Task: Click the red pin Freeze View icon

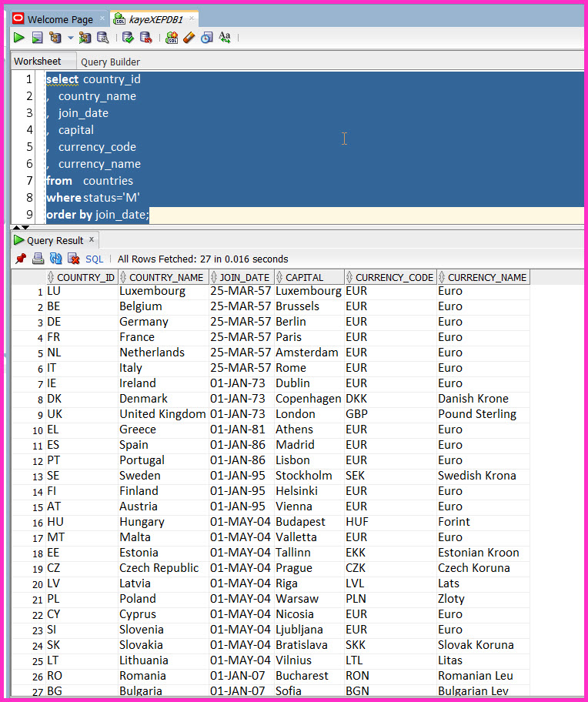Action: 21,259
